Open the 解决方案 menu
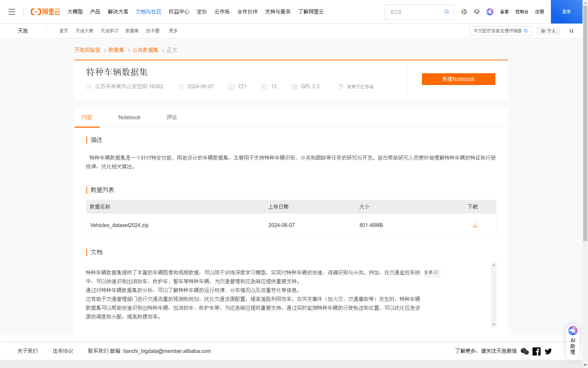Viewport: 588px width, 368px height. pyautogui.click(x=118, y=12)
